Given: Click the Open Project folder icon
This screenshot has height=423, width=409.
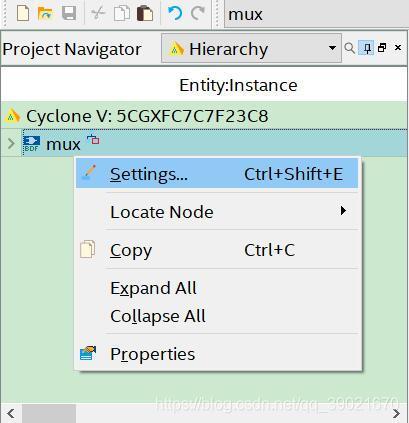Looking at the screenshot, I should point(45,14).
